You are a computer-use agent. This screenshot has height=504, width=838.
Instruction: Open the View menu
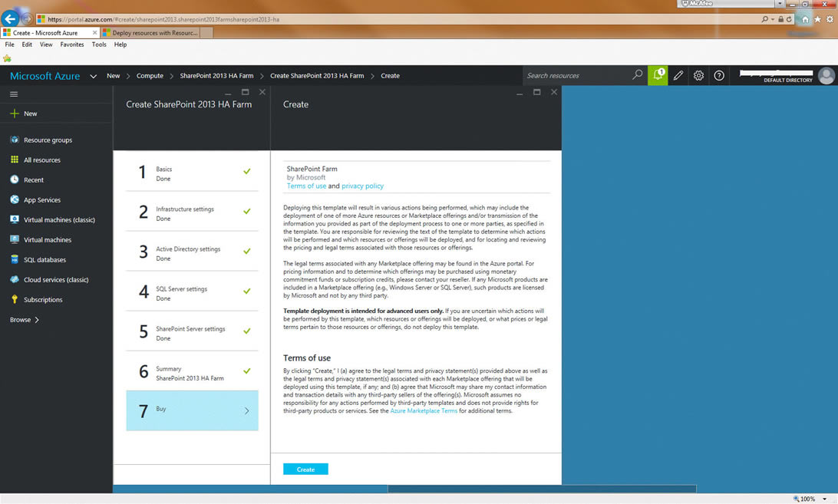click(46, 44)
